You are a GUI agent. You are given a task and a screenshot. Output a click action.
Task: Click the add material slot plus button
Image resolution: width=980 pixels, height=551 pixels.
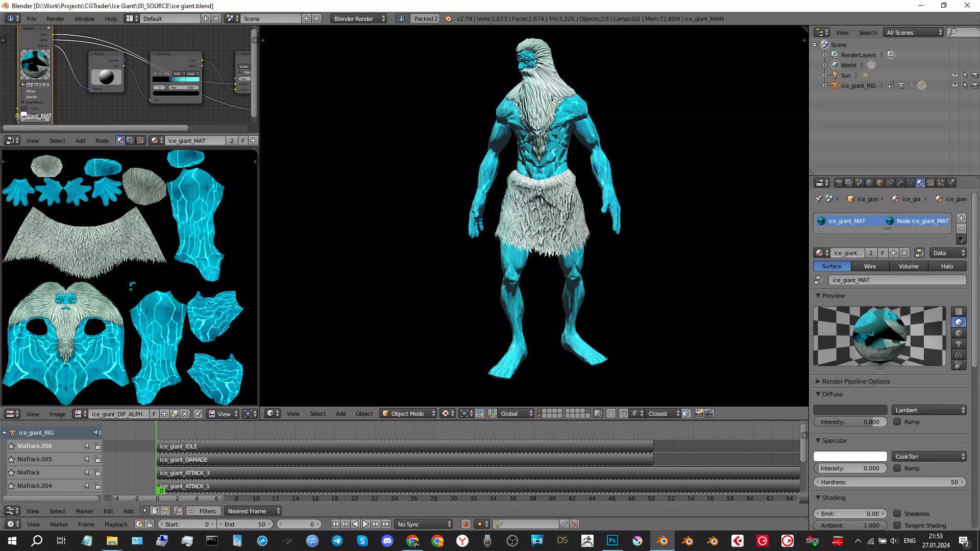[961, 218]
